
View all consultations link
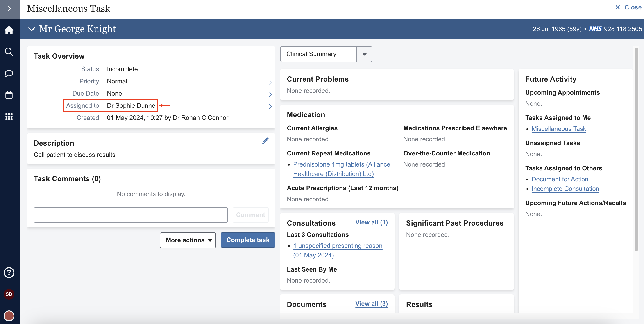coord(371,222)
